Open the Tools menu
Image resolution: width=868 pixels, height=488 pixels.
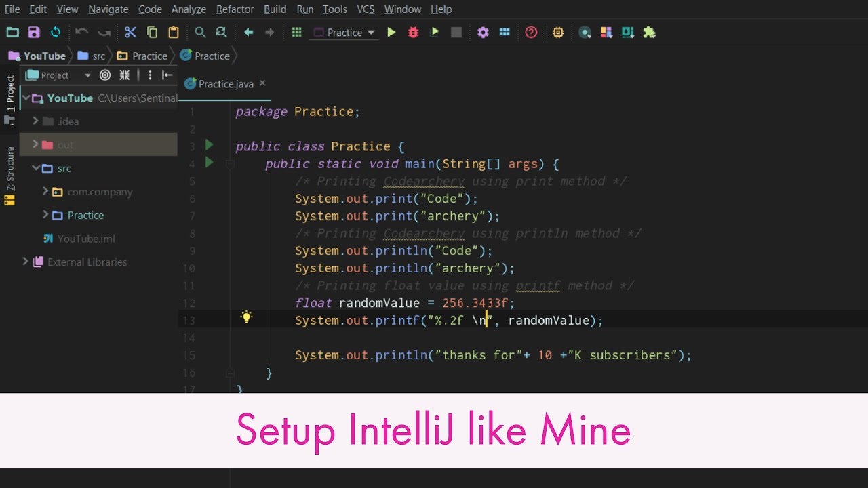tap(334, 9)
